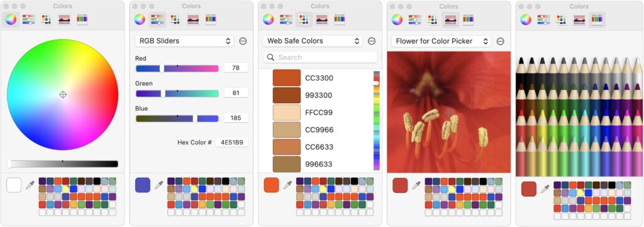This screenshot has width=644, height=227.
Task: Pick eyedropper tool in the color wheel window
Action: [30, 185]
